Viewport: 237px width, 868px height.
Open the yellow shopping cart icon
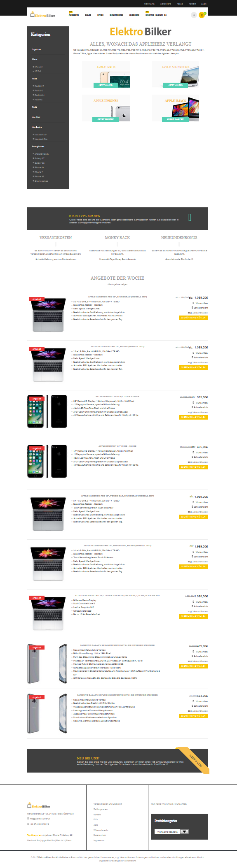[x=202, y=15]
